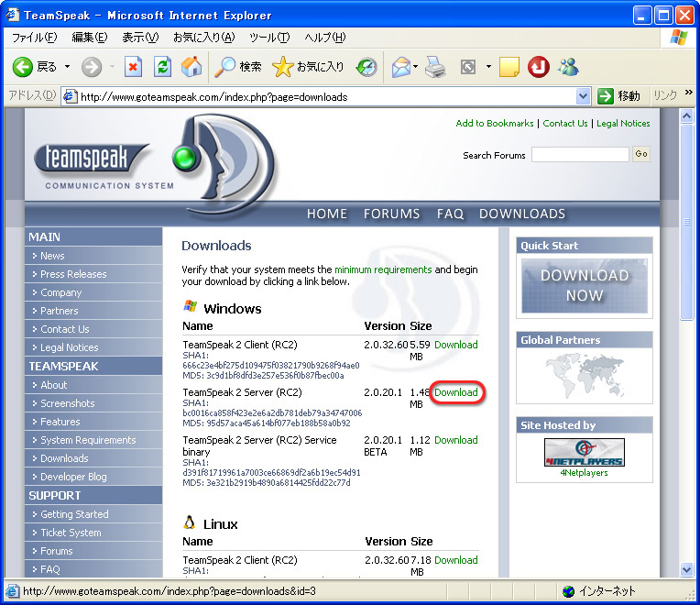The height and width of the screenshot is (605, 700).
Task: Open the ヘルプ(H) menu
Action: (x=325, y=38)
